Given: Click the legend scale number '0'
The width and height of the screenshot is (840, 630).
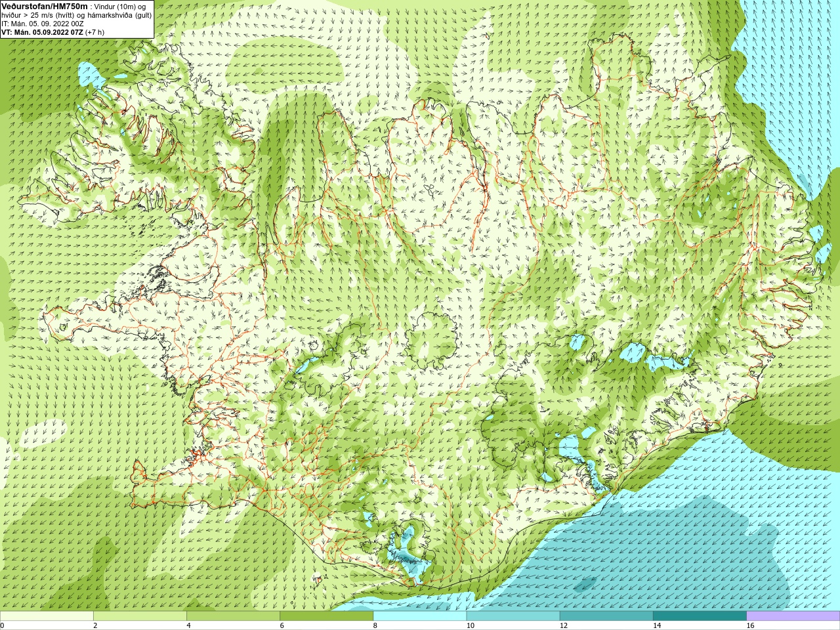Looking at the screenshot, I should tap(2, 625).
